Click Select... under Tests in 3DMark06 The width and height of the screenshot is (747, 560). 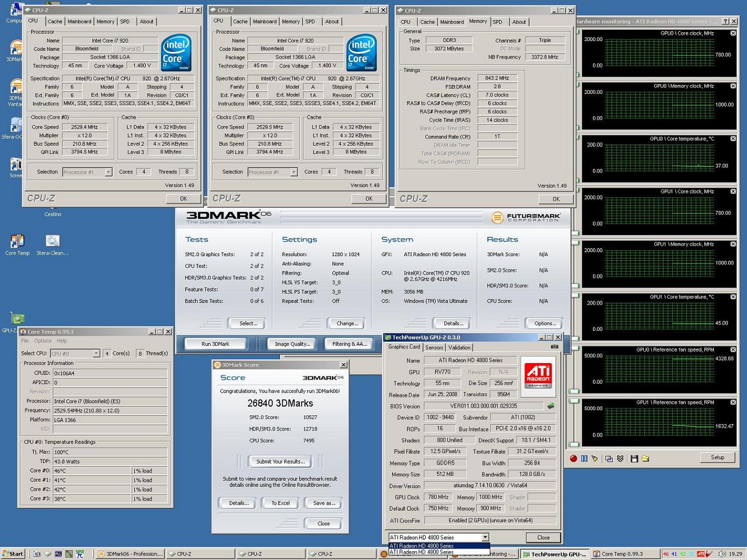tap(248, 324)
